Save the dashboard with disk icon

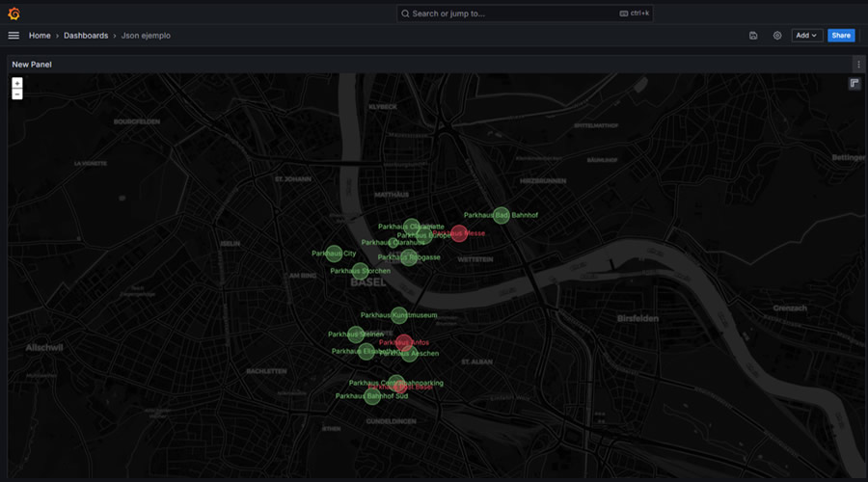tap(753, 36)
